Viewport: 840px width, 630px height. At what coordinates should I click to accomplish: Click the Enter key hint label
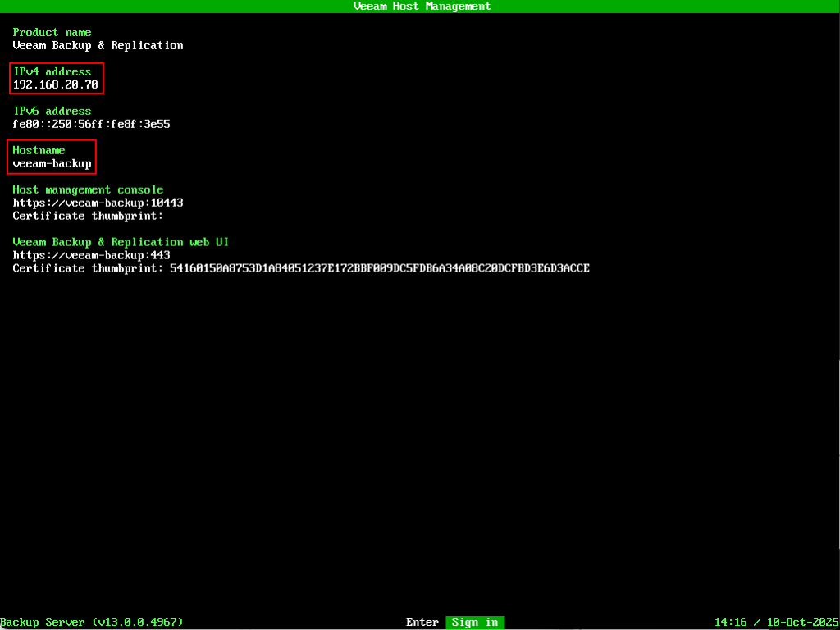(x=422, y=623)
